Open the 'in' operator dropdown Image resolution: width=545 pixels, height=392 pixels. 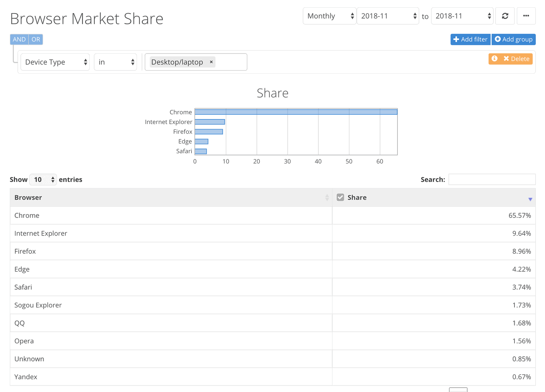click(115, 62)
